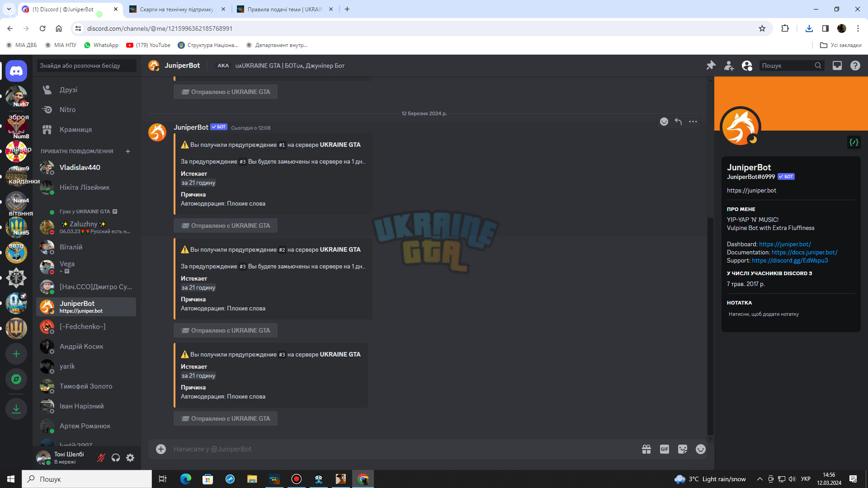Open the Num5 trident server
Screen dimensions: 868x488
coord(16,227)
